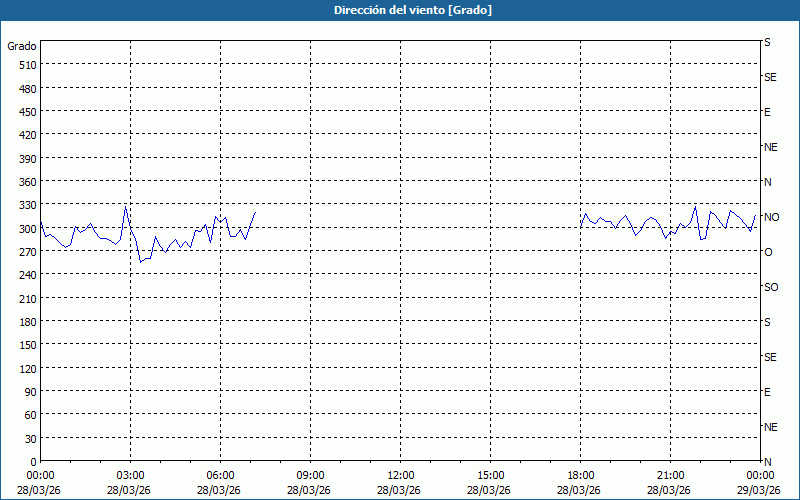Select the 09:00 time axis label

coord(310,476)
